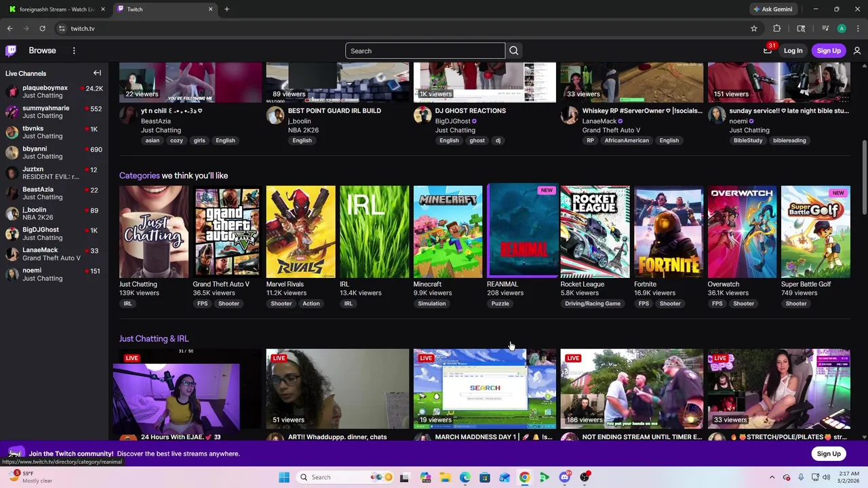Open MARCH MADDNESS stream thumbnail with SEARCH screen
Viewport: 868px width, 488px height.
(x=485, y=389)
